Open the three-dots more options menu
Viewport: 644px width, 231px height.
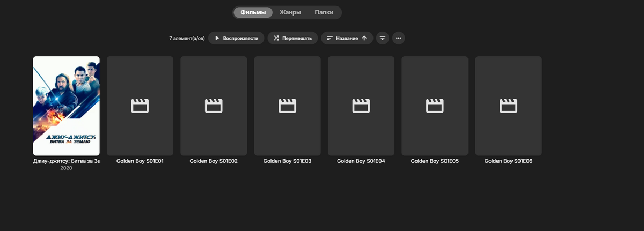398,38
